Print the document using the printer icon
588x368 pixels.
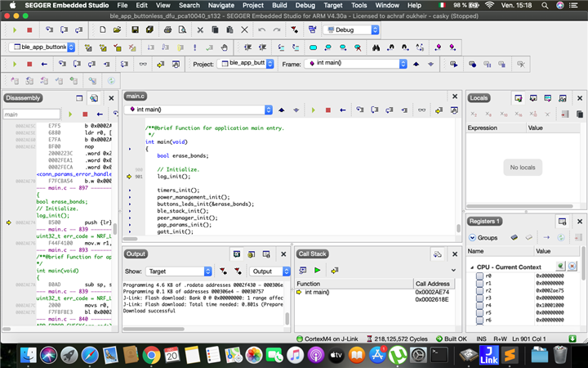[167, 29]
